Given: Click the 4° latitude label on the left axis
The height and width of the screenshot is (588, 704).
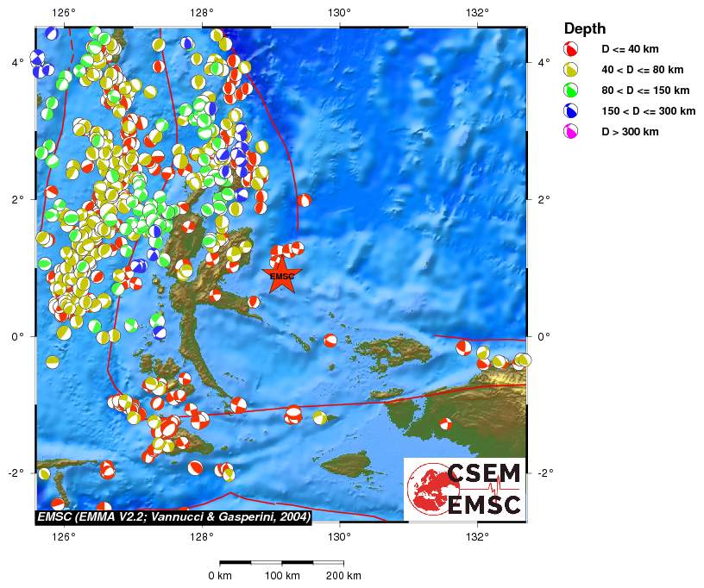Looking at the screenshot, I should [17, 62].
